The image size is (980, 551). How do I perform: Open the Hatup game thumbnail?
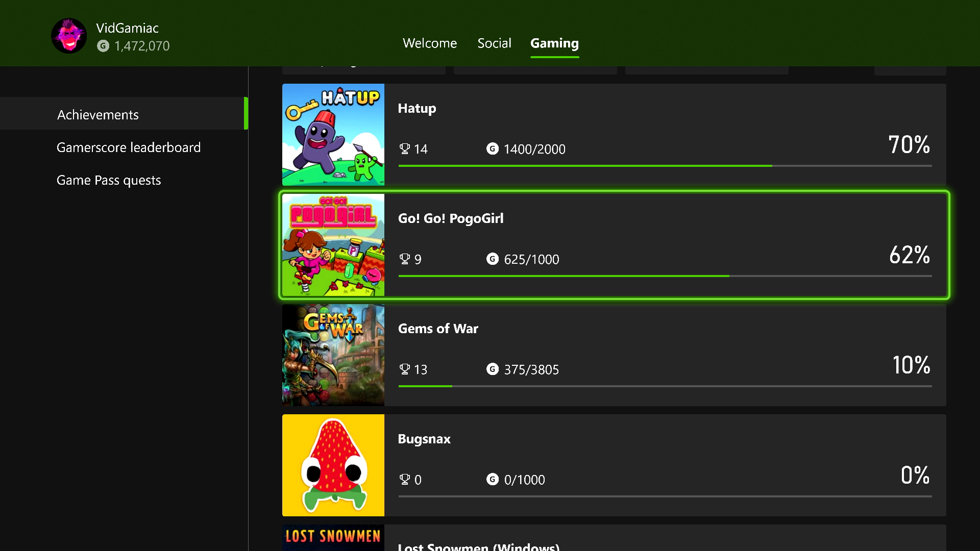[333, 135]
